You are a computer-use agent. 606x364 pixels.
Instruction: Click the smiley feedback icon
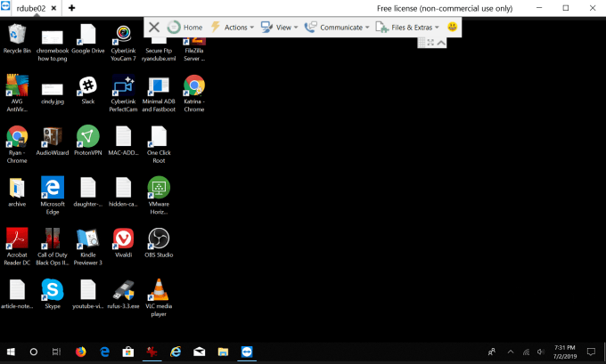(452, 27)
